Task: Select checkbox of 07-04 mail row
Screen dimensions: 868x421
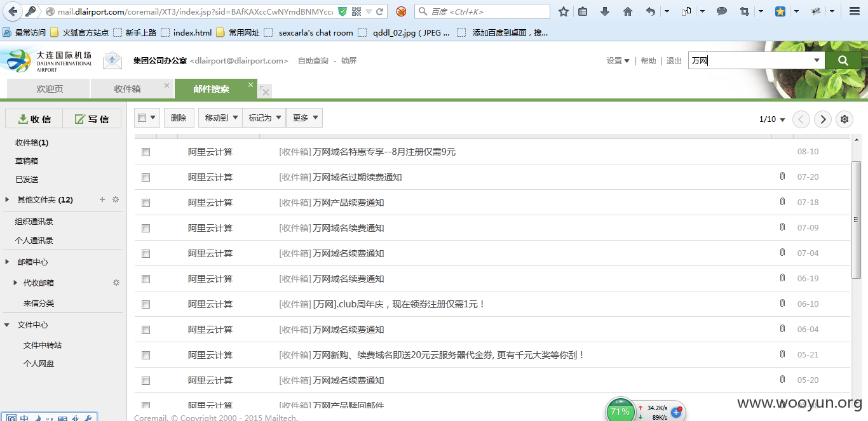Action: (x=146, y=253)
